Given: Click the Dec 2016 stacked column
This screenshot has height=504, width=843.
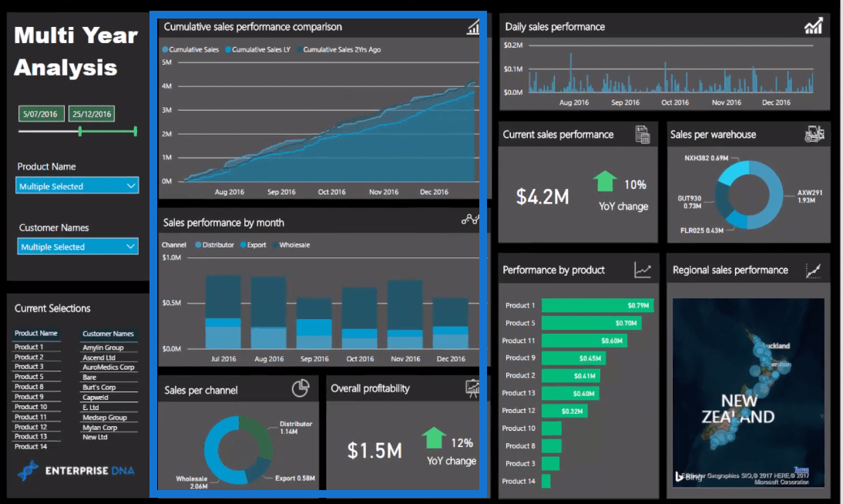Looking at the screenshot, I should tap(451, 323).
